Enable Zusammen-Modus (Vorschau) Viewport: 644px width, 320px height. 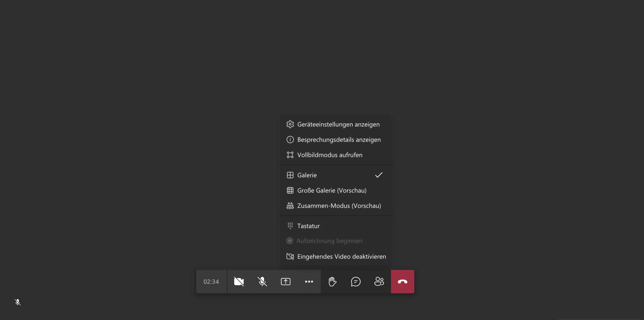click(336, 206)
